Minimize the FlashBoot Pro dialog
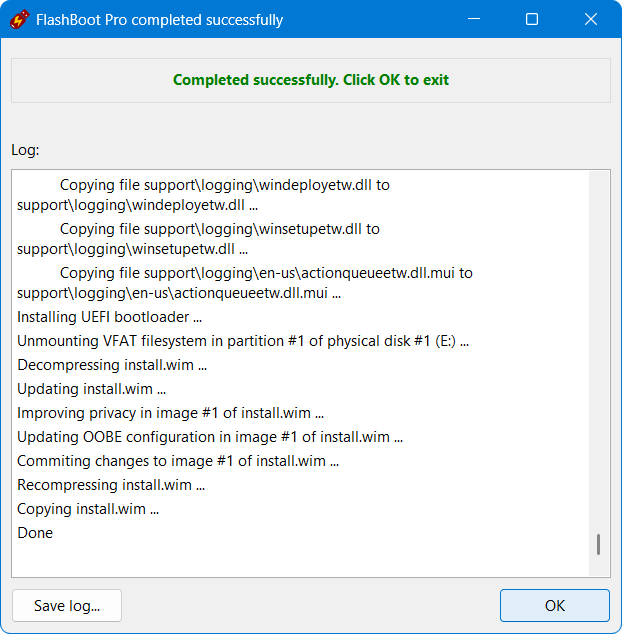Image resolution: width=622 pixels, height=634 pixels. tap(475, 19)
